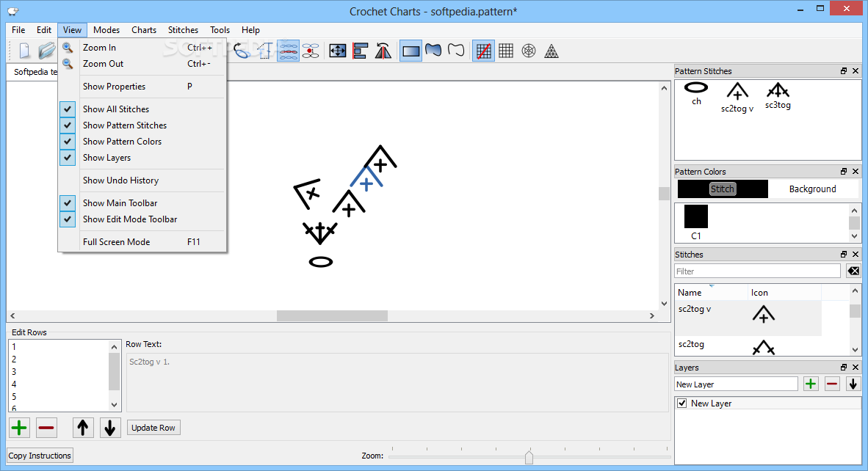
Task: Choose Full Screen Mode menu item
Action: (x=142, y=241)
